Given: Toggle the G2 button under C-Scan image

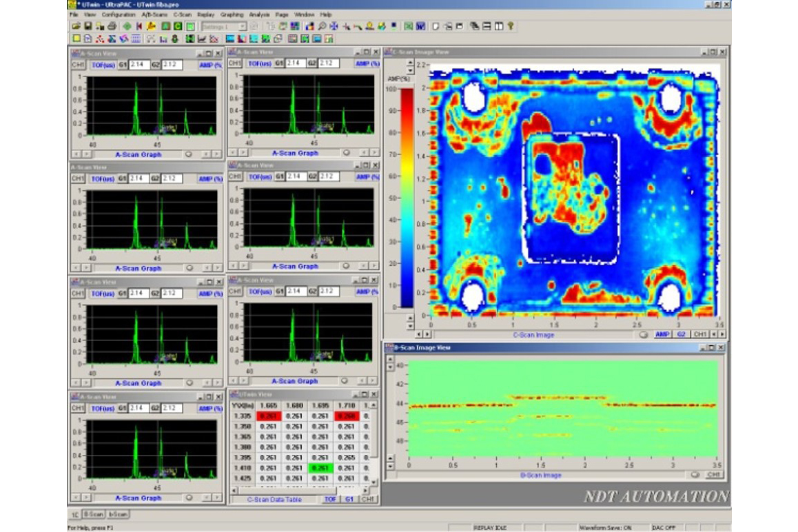Looking at the screenshot, I should (x=681, y=334).
